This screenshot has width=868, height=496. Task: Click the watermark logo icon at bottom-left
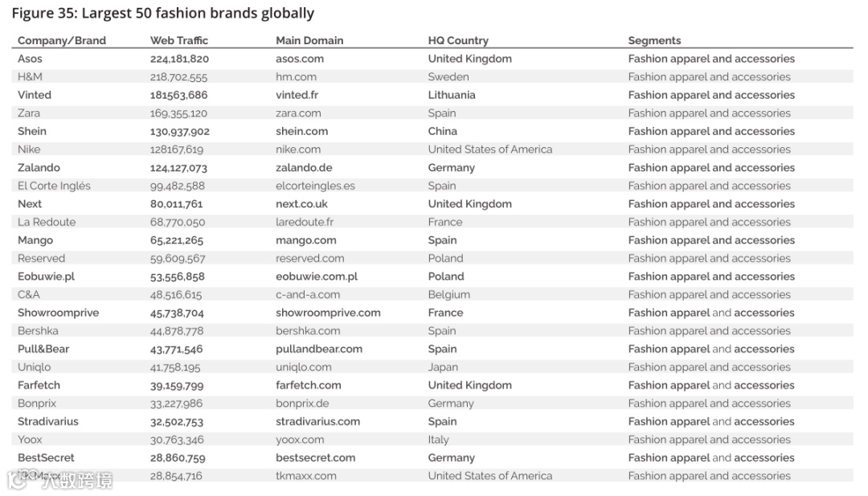(17, 479)
